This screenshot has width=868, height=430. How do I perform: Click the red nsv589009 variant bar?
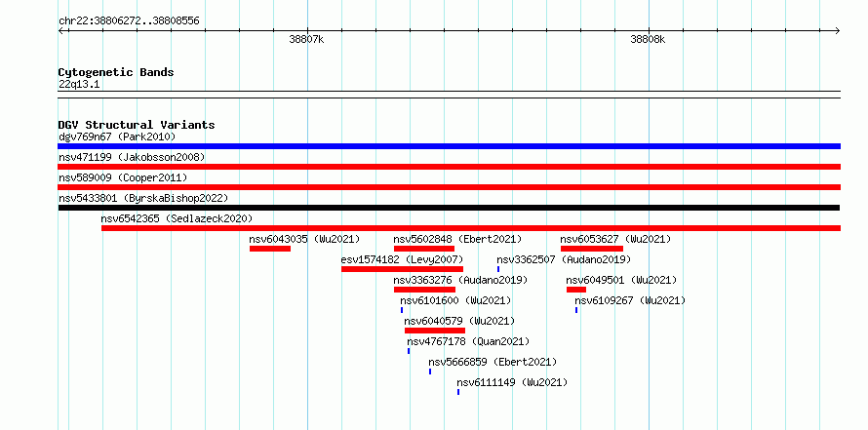pyautogui.click(x=449, y=187)
